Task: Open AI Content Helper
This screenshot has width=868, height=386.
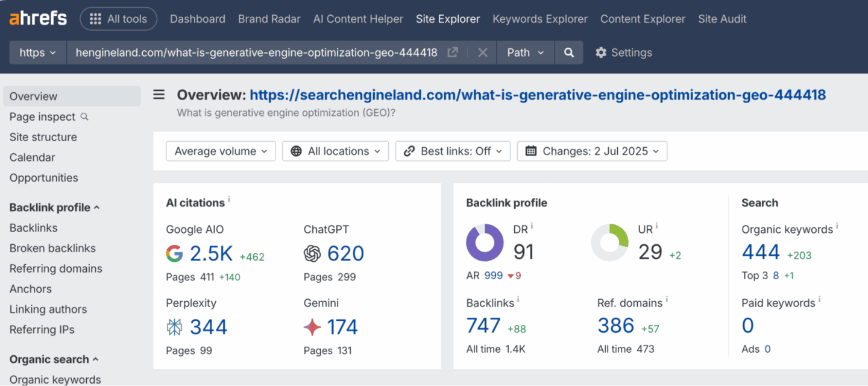Action: 358,19
